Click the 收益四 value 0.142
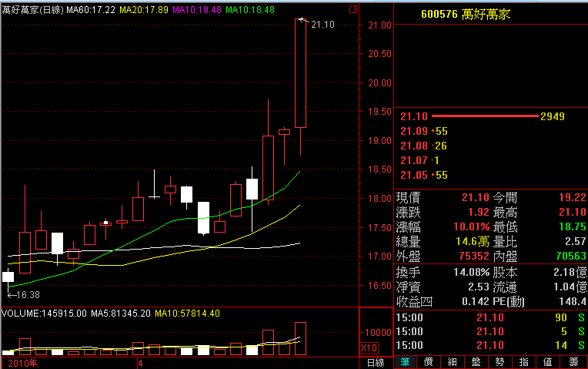 click(476, 301)
